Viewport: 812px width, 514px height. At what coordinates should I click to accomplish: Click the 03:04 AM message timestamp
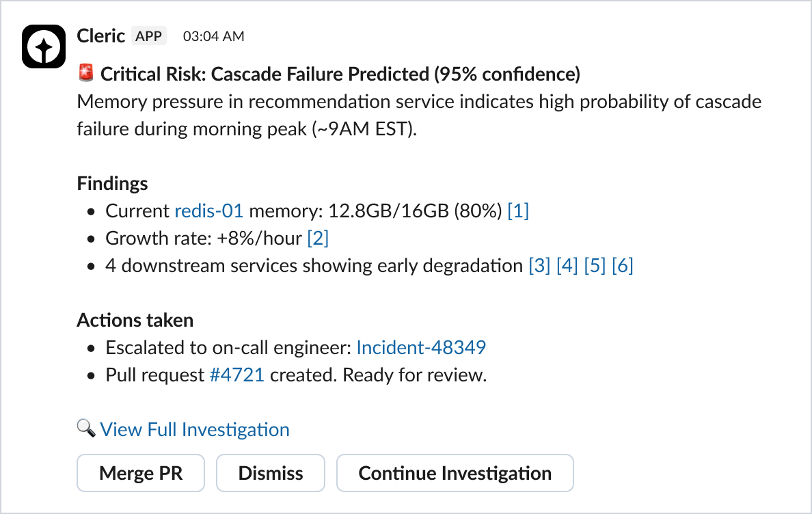tap(213, 36)
